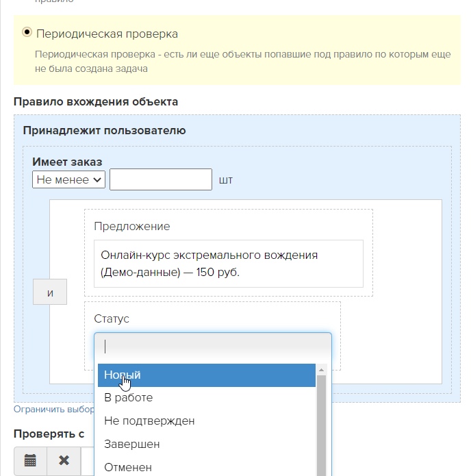Select the Периодическая проверка radio button
471x476 pixels.
coord(27,33)
